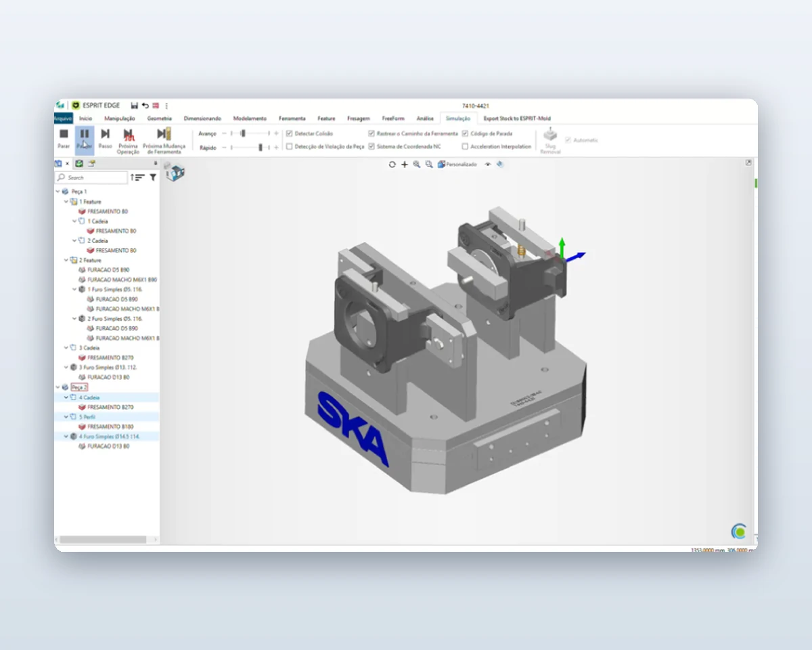Viewport: 812px width, 650px height.
Task: Select FRESAMENTO B180 operation
Action: [x=106, y=427]
